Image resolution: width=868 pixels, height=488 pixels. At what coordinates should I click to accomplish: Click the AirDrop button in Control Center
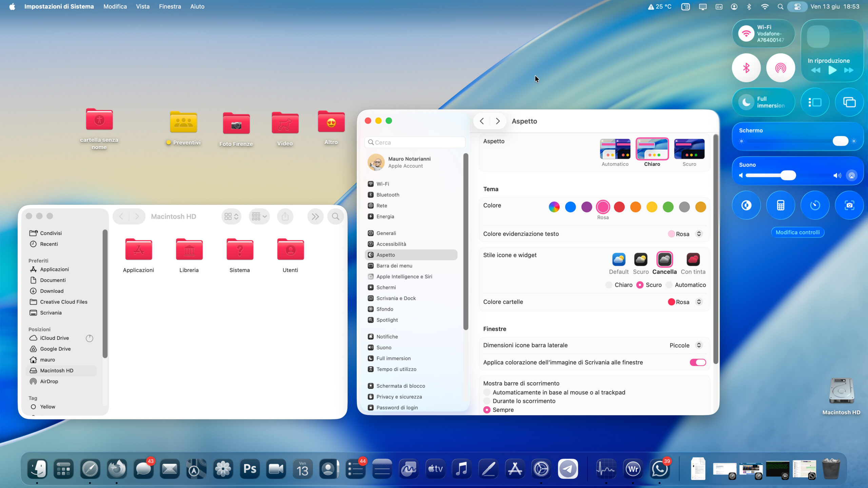tap(781, 68)
